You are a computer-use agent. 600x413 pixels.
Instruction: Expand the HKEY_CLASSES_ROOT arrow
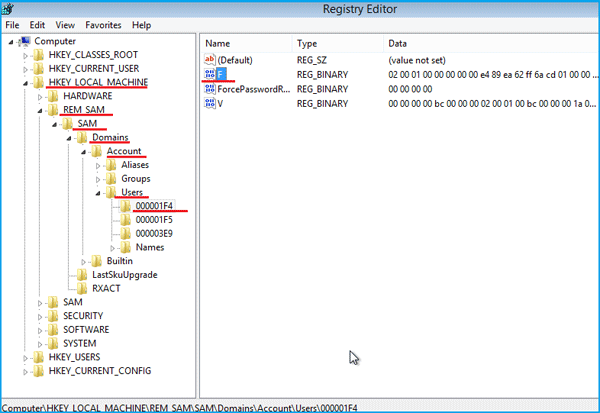click(x=25, y=56)
